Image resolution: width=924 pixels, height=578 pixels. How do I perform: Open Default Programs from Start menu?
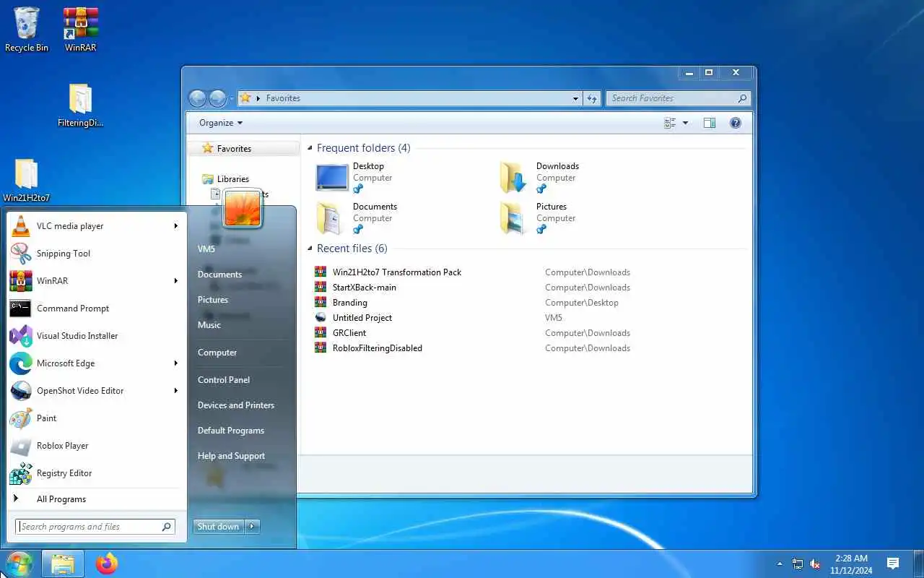(x=231, y=431)
